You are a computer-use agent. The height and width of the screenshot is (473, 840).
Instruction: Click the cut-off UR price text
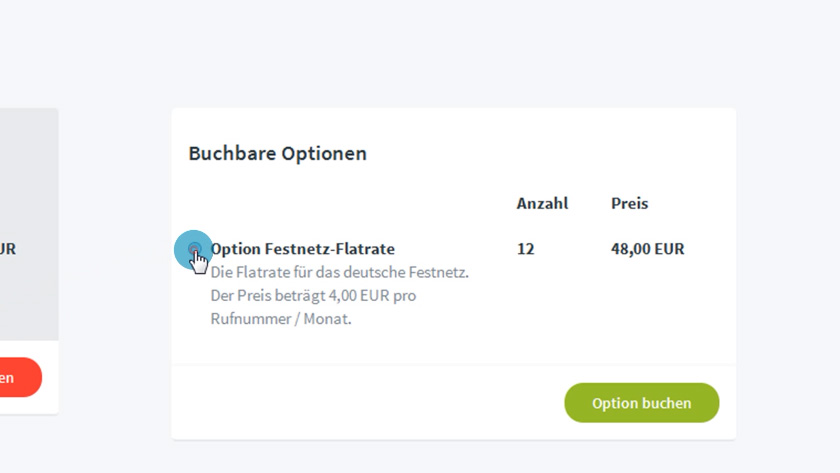[8, 249]
